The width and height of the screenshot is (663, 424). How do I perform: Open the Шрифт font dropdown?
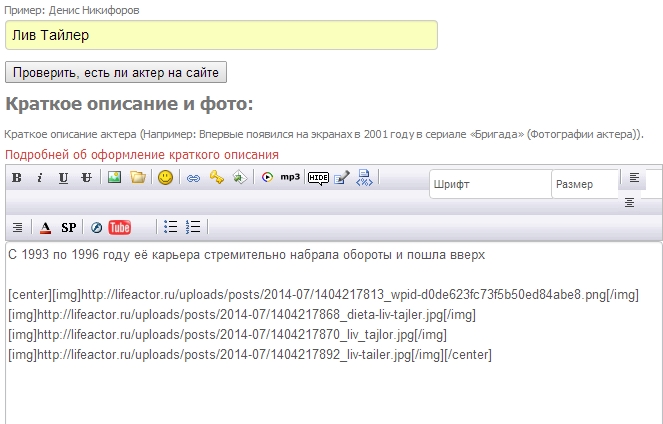point(490,184)
